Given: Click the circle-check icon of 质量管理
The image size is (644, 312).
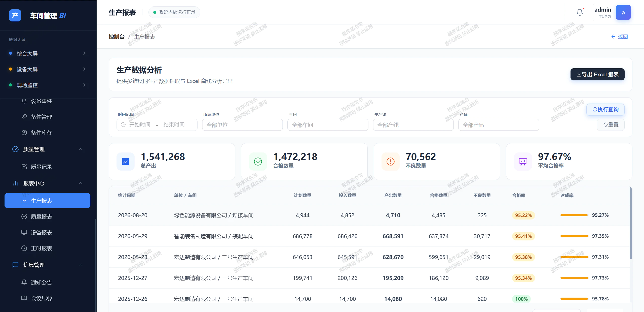Looking at the screenshot, I should click(x=15, y=149).
